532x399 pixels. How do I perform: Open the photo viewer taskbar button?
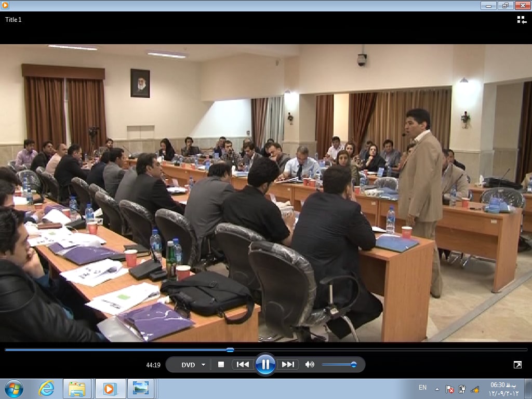click(x=140, y=389)
